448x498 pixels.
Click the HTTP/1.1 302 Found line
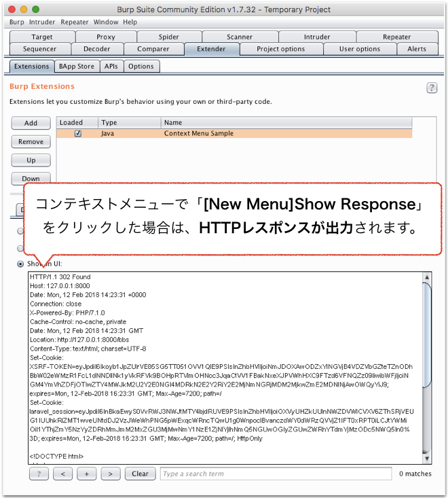(x=60, y=277)
